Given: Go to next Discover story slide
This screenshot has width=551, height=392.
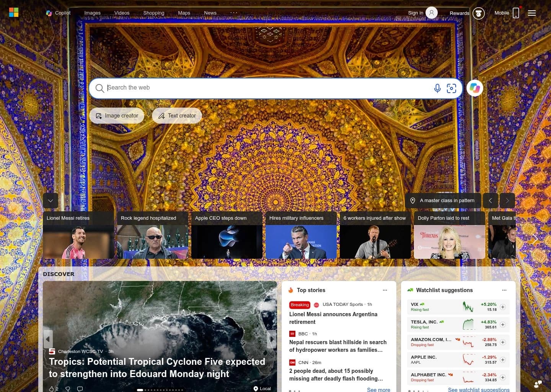Looking at the screenshot, I should click(x=272, y=339).
